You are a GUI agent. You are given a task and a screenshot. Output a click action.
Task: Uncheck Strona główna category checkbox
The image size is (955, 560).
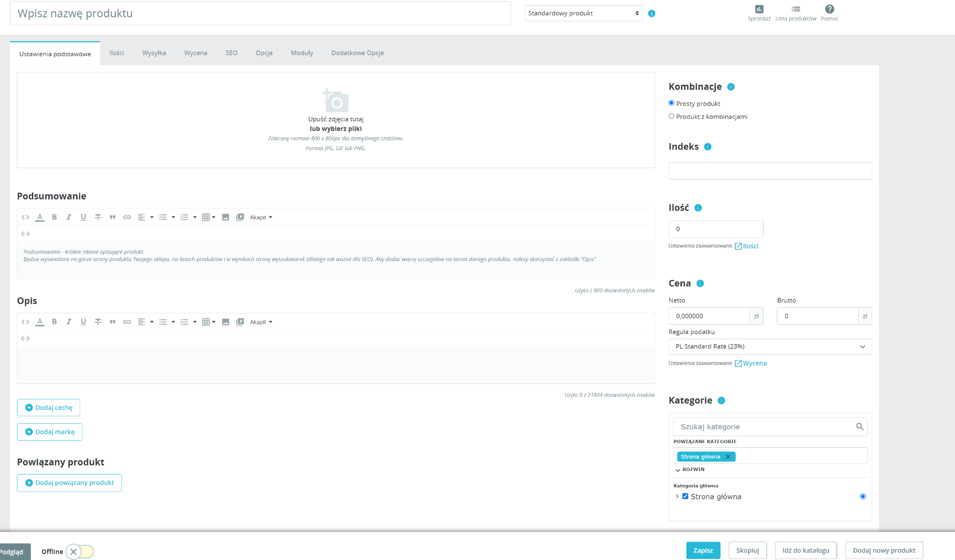point(685,496)
